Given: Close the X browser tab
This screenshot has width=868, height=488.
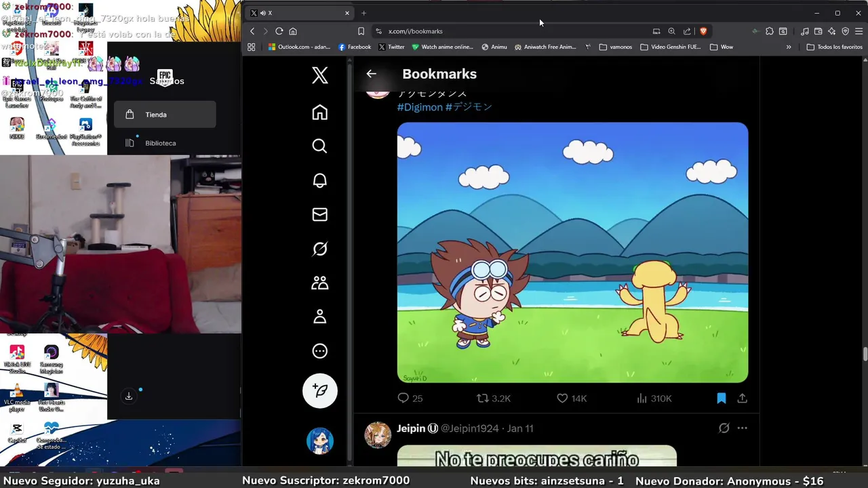Looking at the screenshot, I should coord(347,13).
